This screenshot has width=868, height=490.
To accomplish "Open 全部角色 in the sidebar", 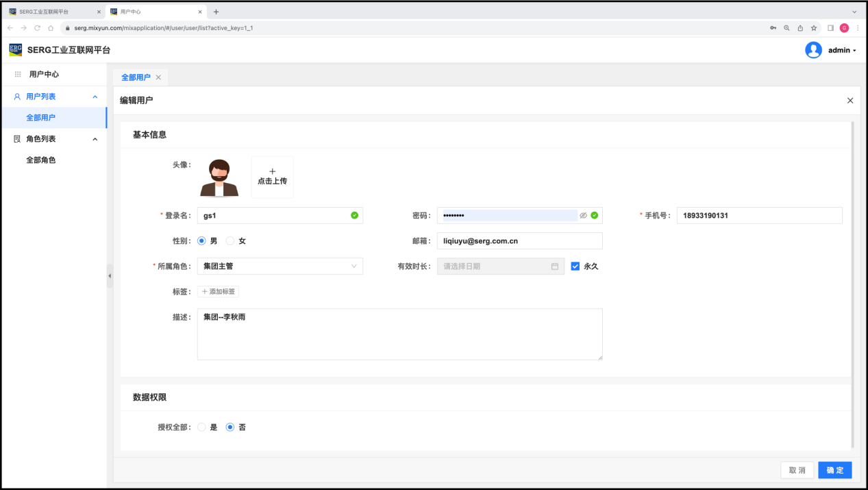I will pyautogui.click(x=41, y=160).
